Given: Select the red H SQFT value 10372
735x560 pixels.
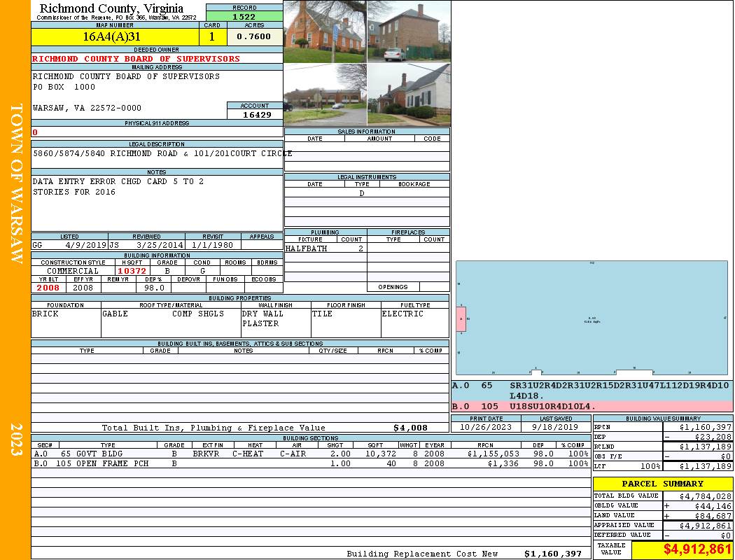Looking at the screenshot, I should [132, 271].
